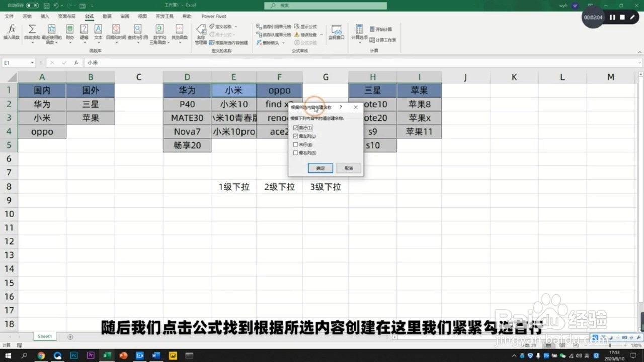Select cell containing 苹果11
The width and height of the screenshot is (644, 362).
click(419, 132)
